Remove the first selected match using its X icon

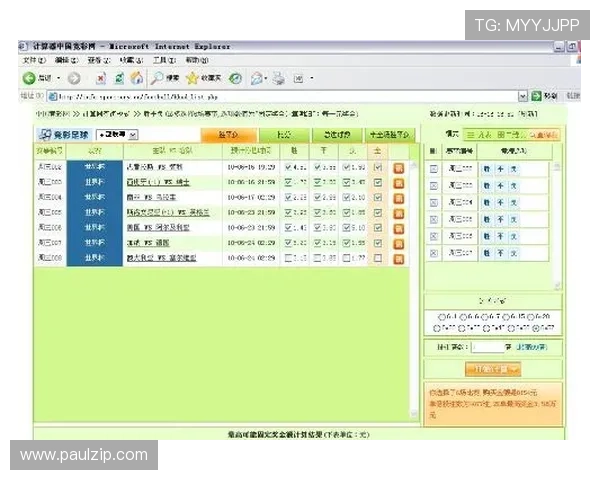(x=434, y=169)
